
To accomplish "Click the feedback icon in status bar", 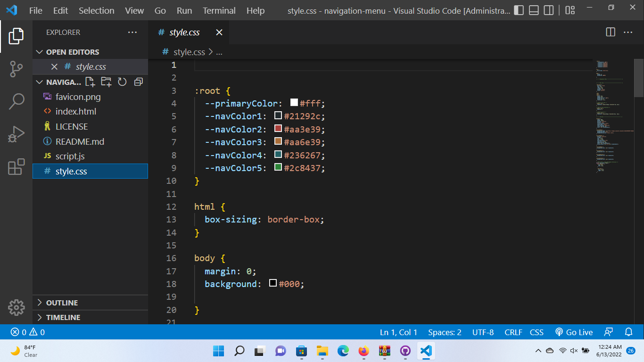I will pyautogui.click(x=609, y=332).
